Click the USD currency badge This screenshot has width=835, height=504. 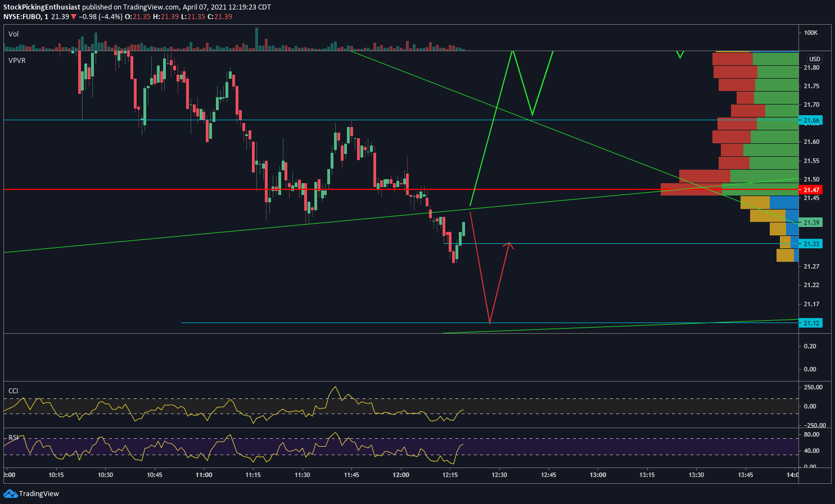pyautogui.click(x=814, y=59)
